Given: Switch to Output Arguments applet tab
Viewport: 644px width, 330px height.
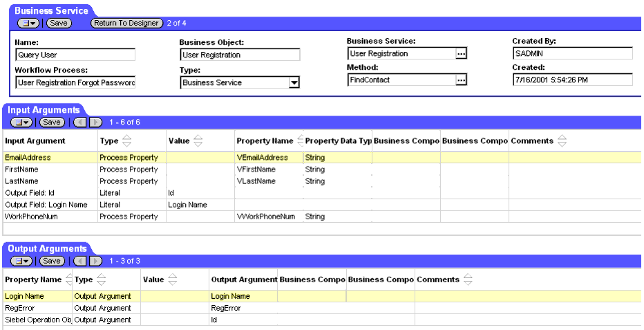Looking at the screenshot, I should [47, 249].
